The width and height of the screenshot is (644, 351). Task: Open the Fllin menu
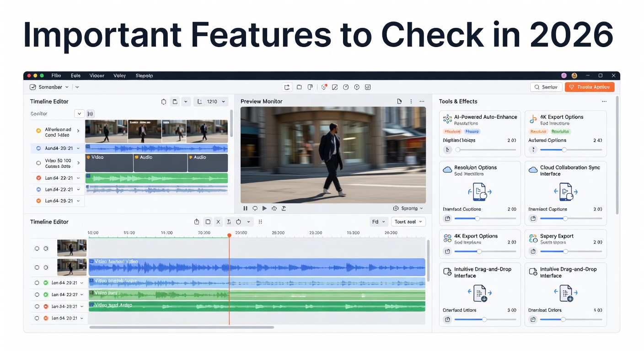(56, 76)
